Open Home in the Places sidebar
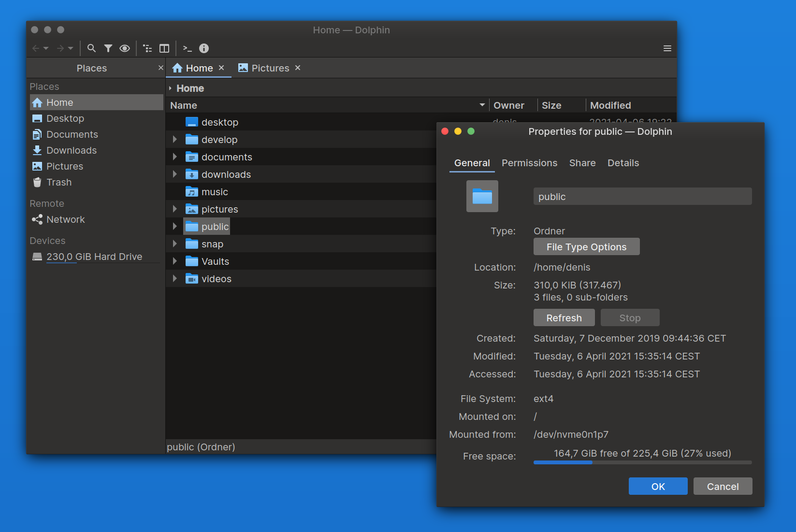The width and height of the screenshot is (796, 532). tap(96, 102)
